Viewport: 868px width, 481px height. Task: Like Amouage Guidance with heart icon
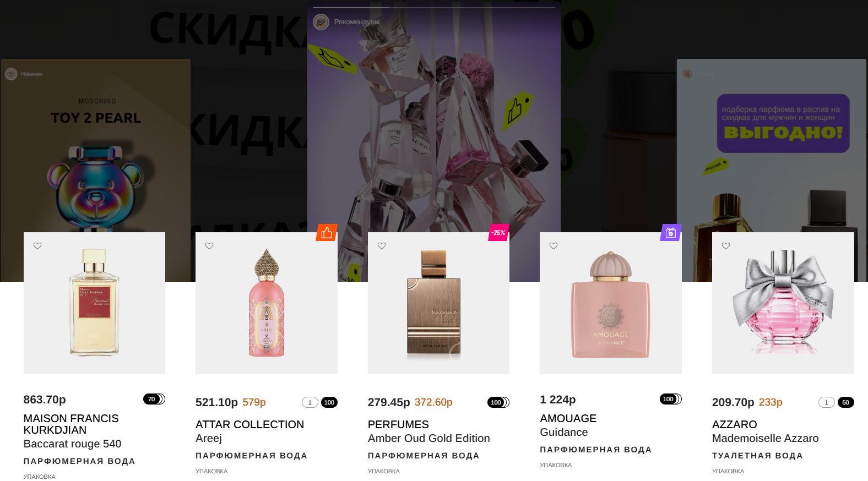pyautogui.click(x=554, y=246)
